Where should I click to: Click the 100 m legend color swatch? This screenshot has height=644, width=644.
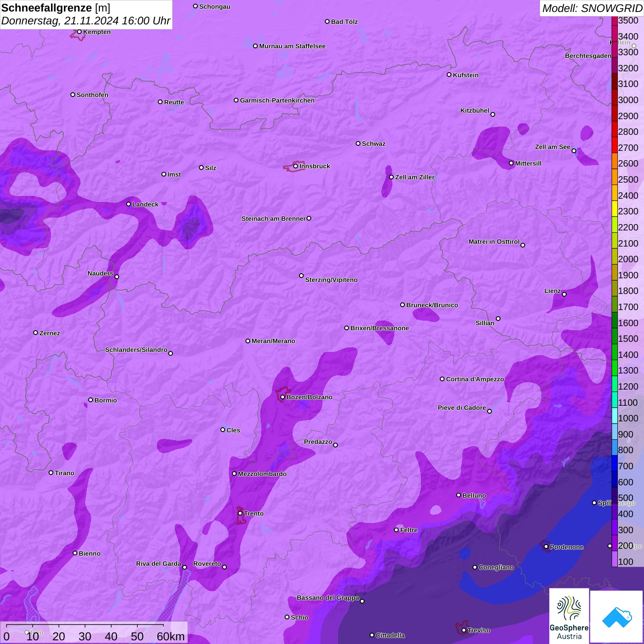pyautogui.click(x=615, y=558)
